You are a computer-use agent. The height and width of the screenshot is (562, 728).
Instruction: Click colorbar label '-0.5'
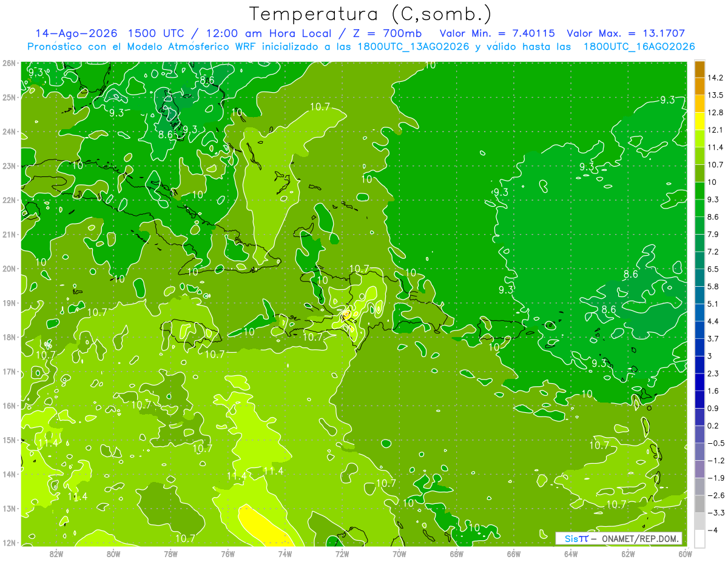tap(715, 443)
